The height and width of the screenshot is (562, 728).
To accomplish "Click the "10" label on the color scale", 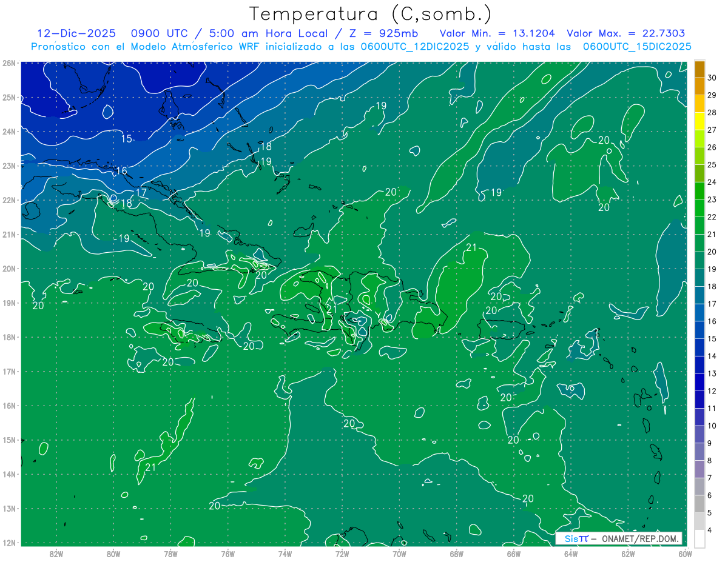I will (712, 426).
